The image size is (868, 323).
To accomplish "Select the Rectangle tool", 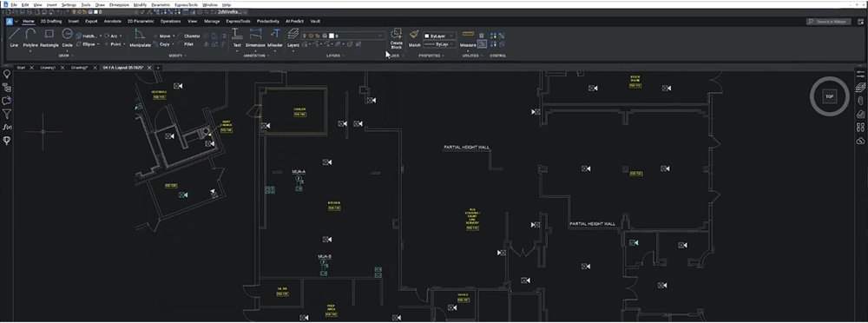I will (x=49, y=37).
